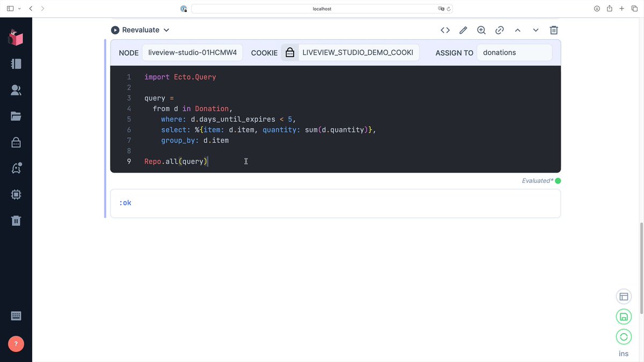Click the 'ins' insert mode indicator
The height and width of the screenshot is (362, 644).
point(624,353)
